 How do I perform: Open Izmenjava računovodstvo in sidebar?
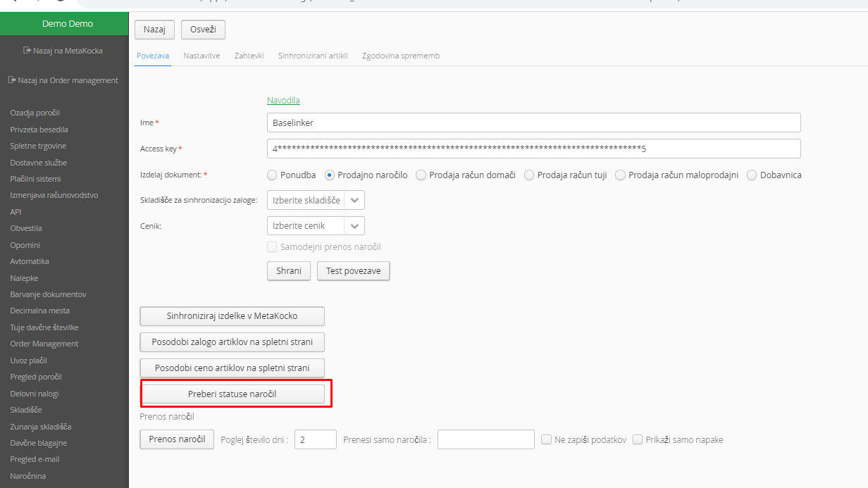click(54, 195)
